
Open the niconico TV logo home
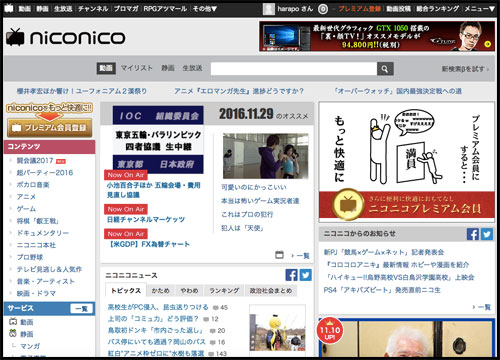[x=65, y=37]
